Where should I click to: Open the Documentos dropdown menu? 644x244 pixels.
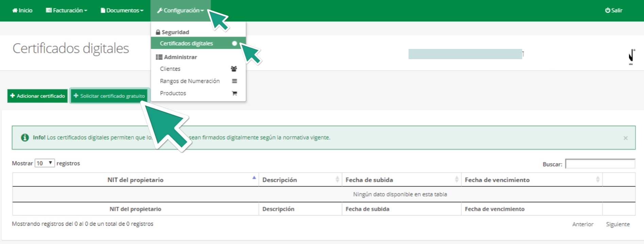pos(122,11)
